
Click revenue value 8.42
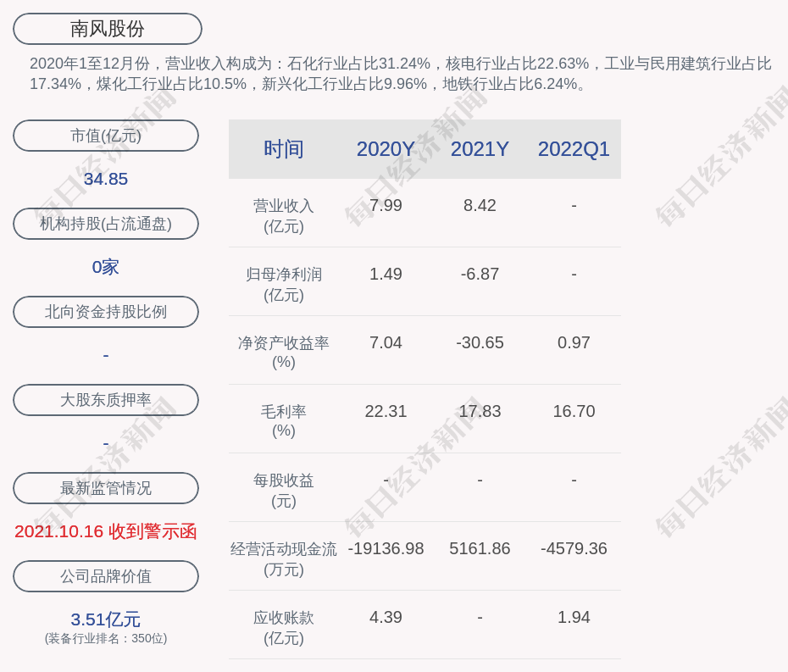480,206
